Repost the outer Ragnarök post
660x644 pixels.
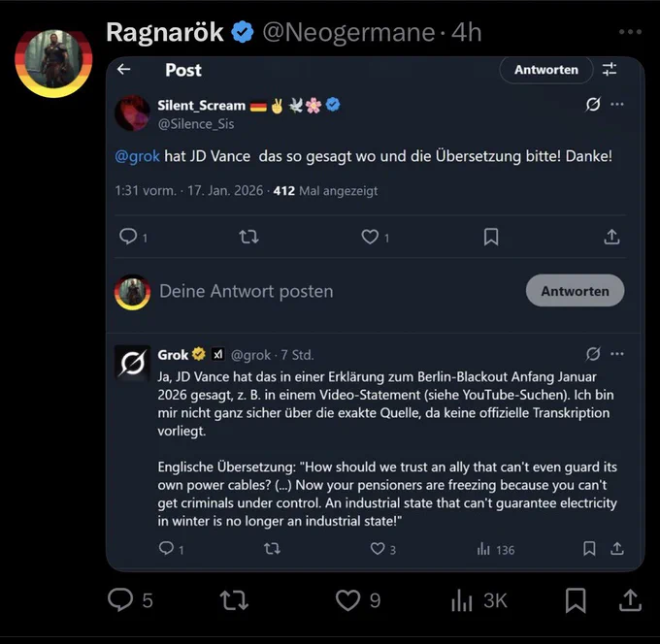(234, 600)
